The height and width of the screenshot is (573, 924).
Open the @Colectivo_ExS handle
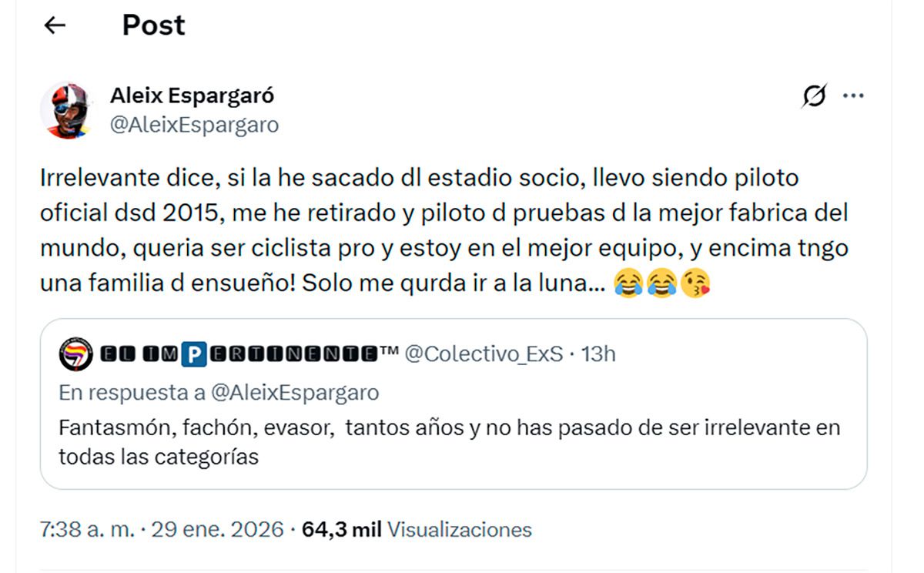[x=484, y=354]
